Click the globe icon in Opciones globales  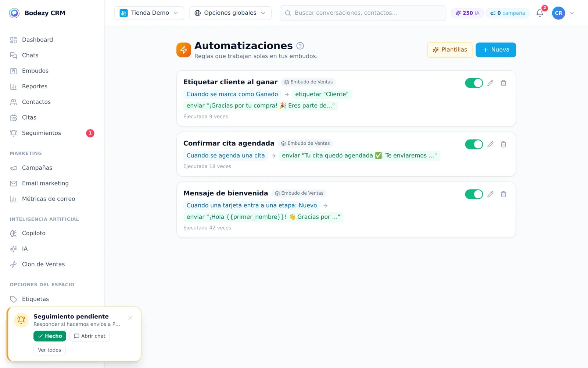pos(198,13)
